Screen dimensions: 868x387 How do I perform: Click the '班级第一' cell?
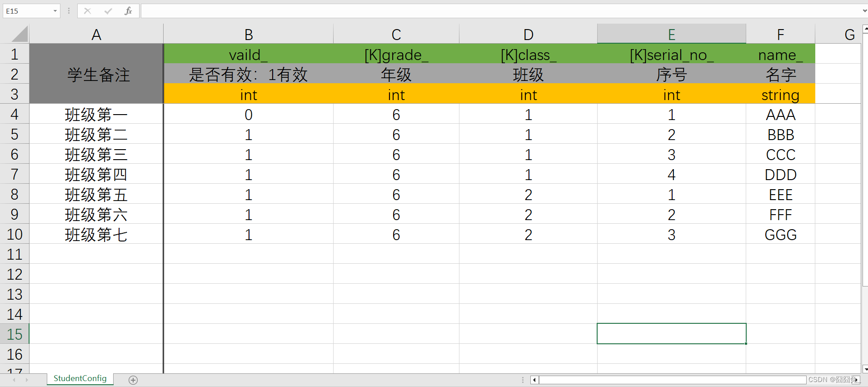point(96,114)
